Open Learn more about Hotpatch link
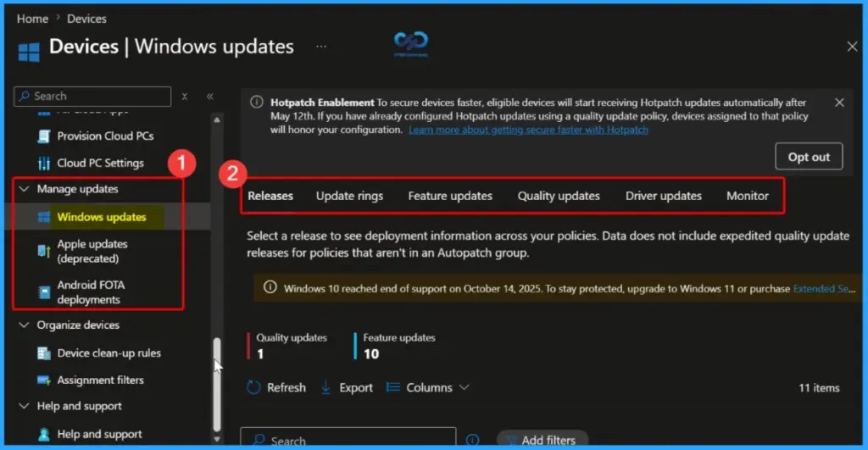Viewport: 868px width, 450px height. point(528,130)
